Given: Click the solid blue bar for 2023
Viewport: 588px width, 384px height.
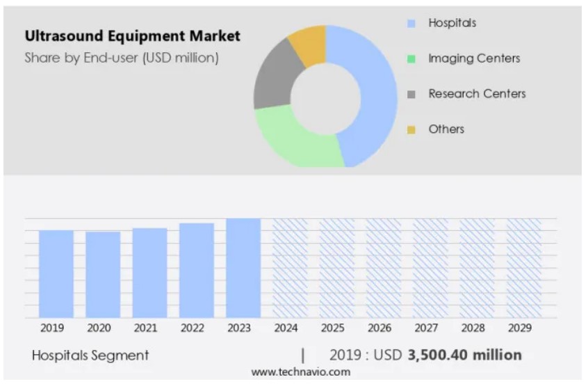Looking at the screenshot, I should pos(243,268).
